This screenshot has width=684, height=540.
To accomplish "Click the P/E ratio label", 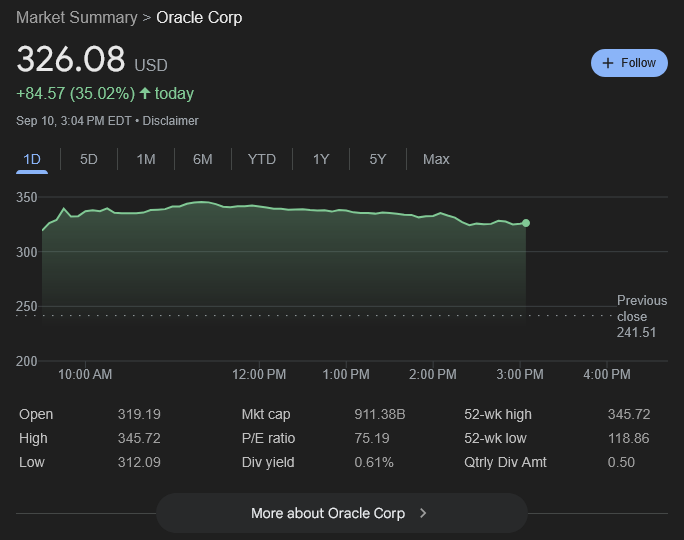I will coord(268,438).
